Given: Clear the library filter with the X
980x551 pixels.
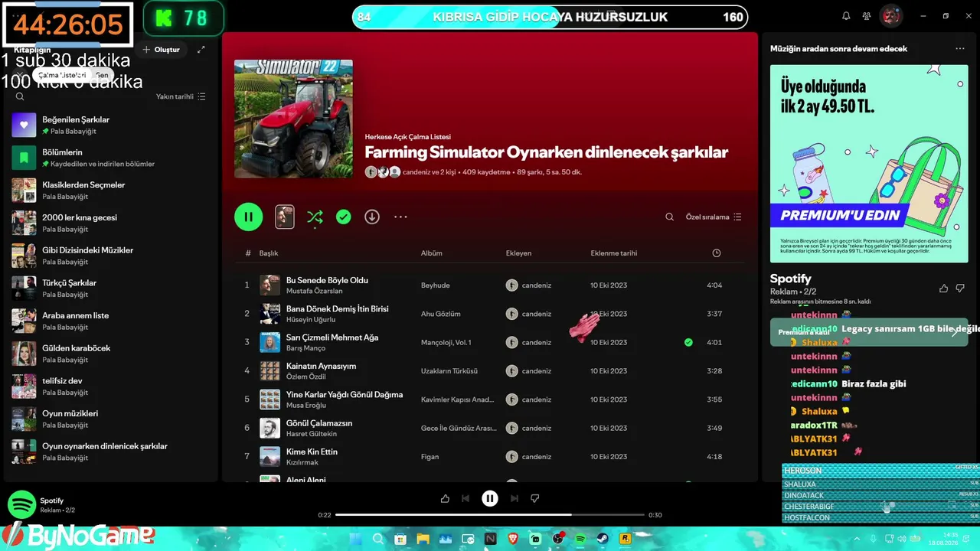Looking at the screenshot, I should coord(20,75).
